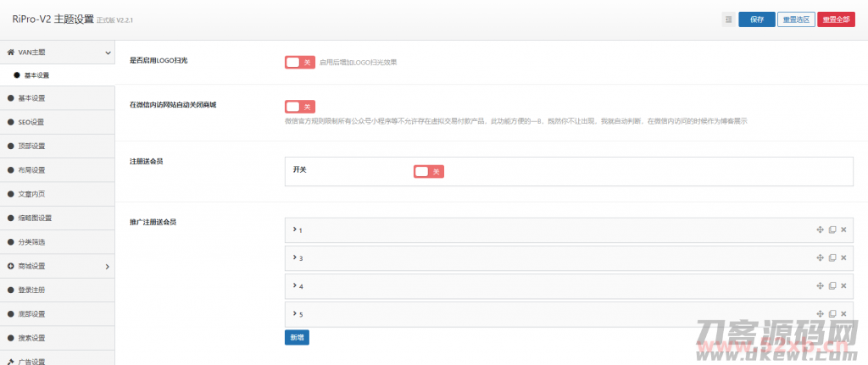Delete row 1 using its X icon

coord(843,230)
